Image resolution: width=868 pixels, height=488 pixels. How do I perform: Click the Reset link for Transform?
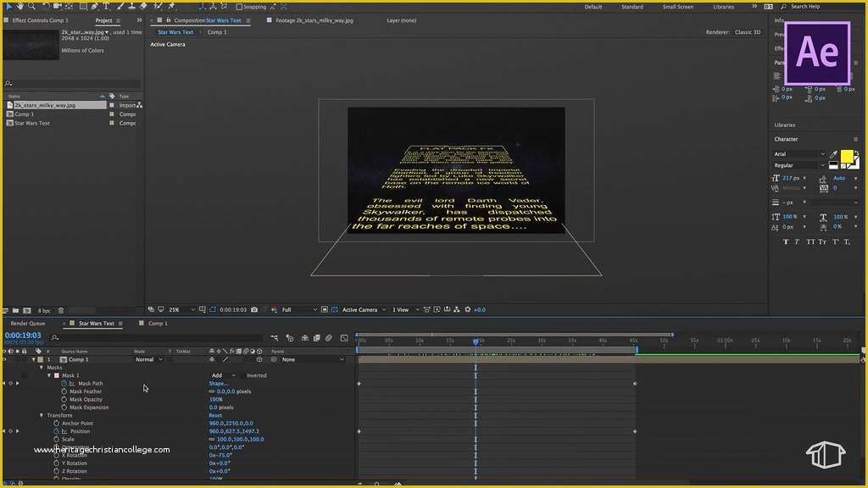tap(215, 415)
